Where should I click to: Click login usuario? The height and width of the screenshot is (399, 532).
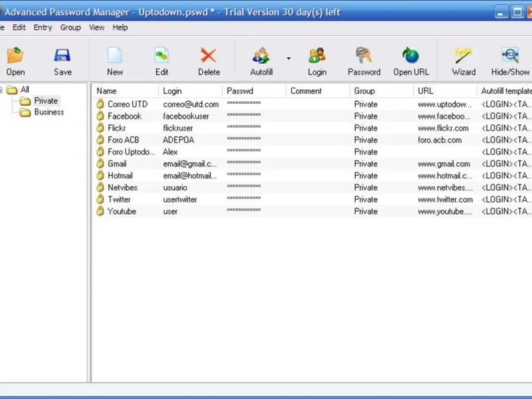tap(175, 188)
